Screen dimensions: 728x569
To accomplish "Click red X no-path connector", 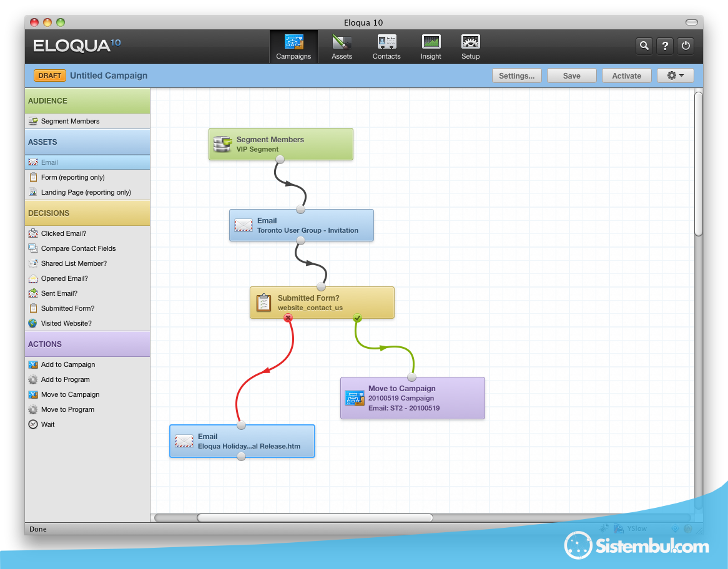I will 288,318.
